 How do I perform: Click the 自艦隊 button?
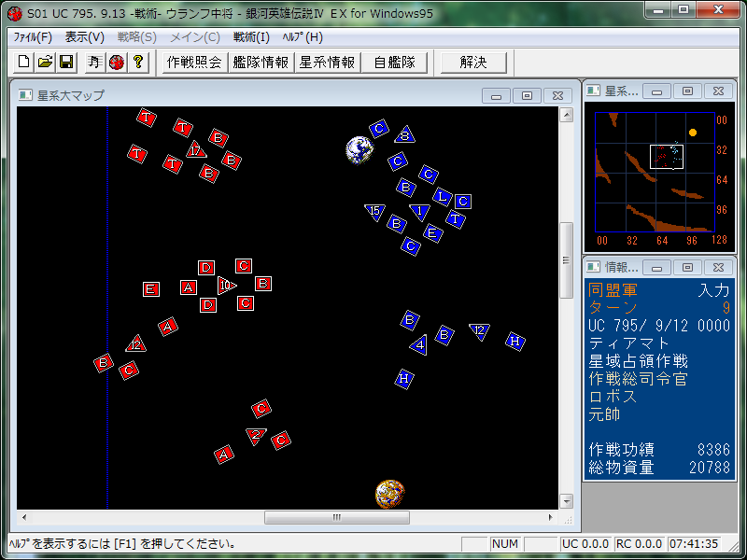point(394,63)
